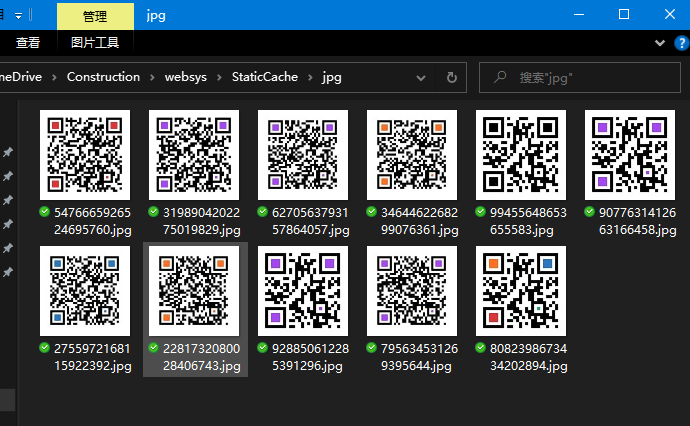The width and height of the screenshot is (690, 426).
Task: Select multicolor QR image 8082398673434202894.jpg
Action: [x=521, y=291]
